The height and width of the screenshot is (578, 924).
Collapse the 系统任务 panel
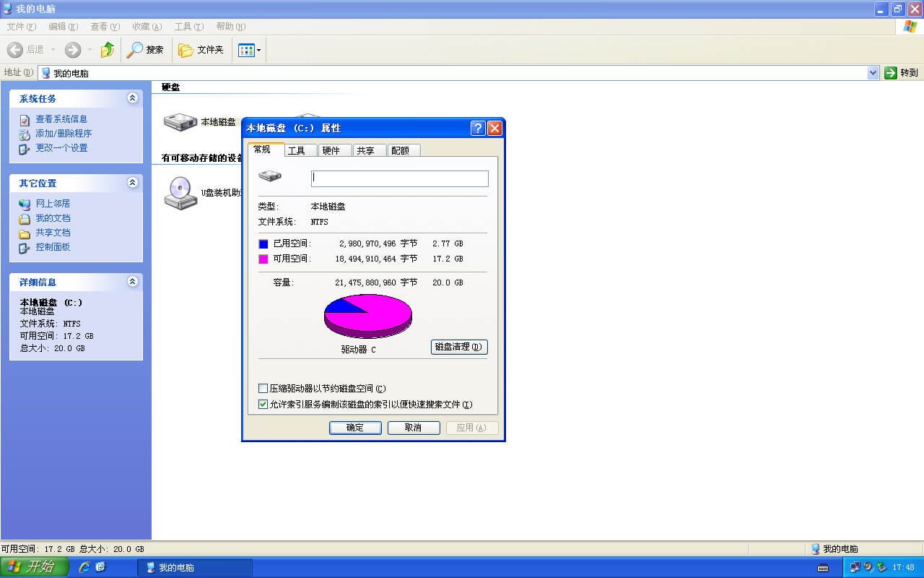click(132, 98)
